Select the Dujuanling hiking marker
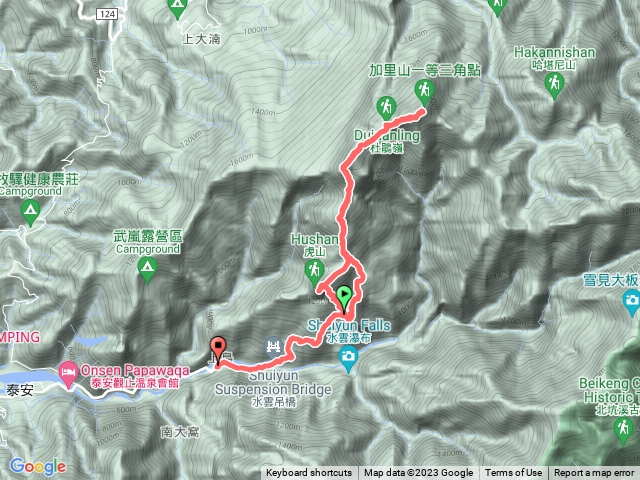Screen dimensions: 640x480 pos(386,108)
